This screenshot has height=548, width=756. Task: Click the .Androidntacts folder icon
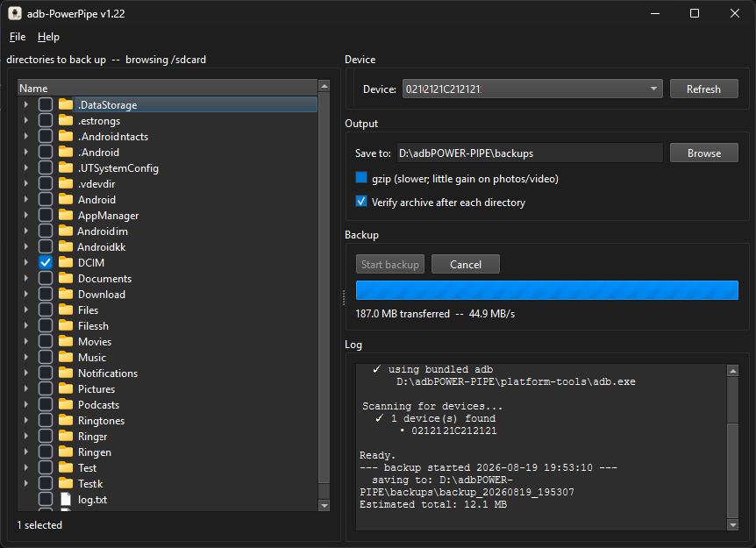[x=66, y=137]
